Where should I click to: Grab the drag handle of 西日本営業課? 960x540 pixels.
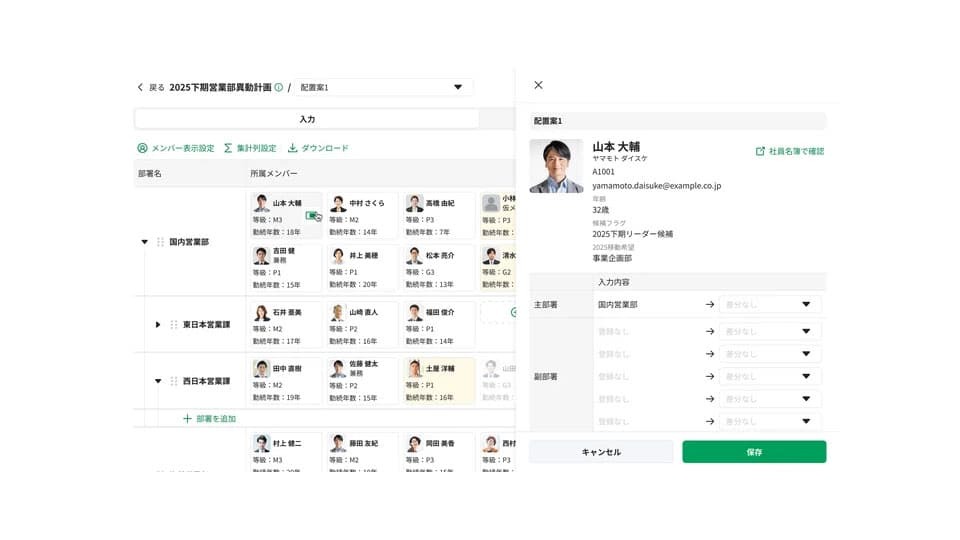tap(174, 381)
